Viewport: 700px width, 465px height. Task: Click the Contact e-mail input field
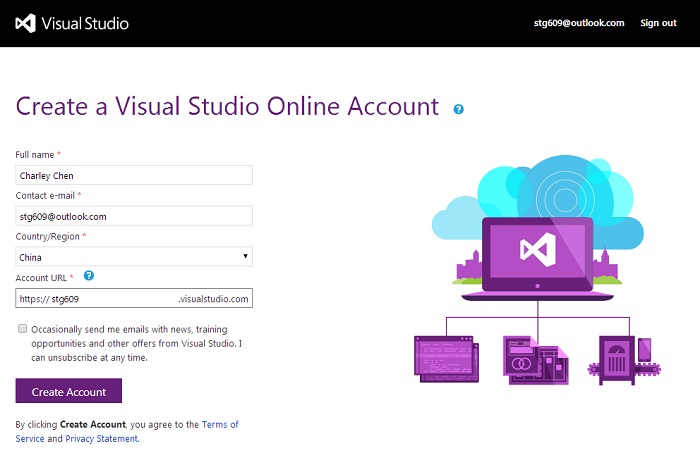click(134, 216)
